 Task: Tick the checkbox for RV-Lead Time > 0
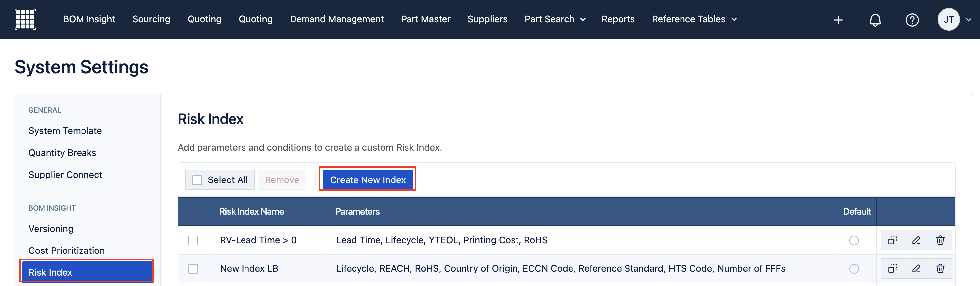click(193, 240)
